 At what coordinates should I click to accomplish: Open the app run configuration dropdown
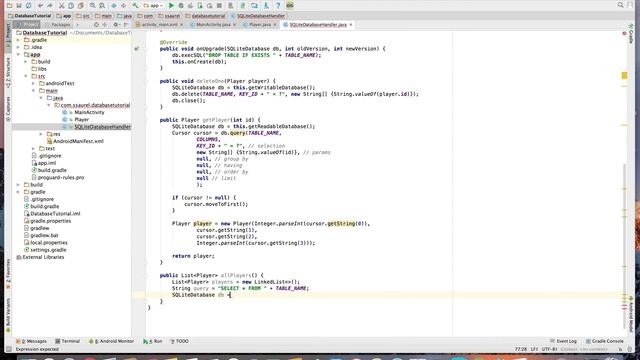pyautogui.click(x=153, y=5)
